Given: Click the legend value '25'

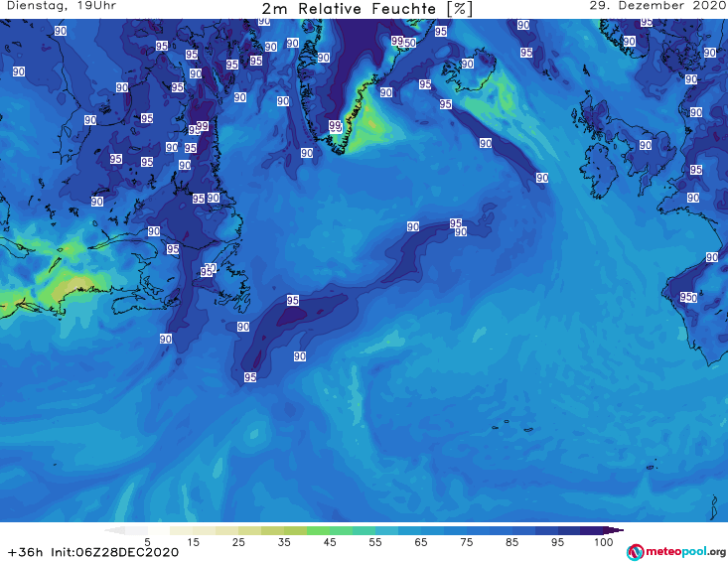Looking at the screenshot, I should [238, 542].
